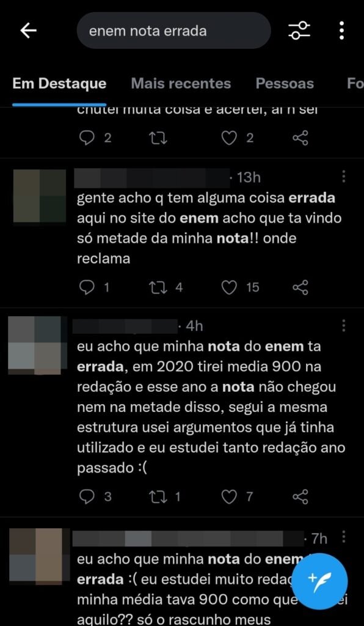Screen dimensions: 364x626
Task: Reply to the 13h tweet
Action: pyautogui.click(x=87, y=287)
